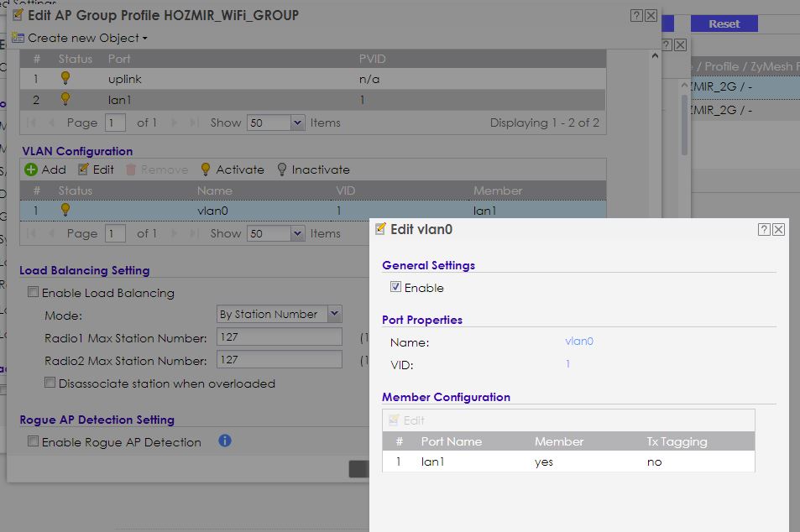The image size is (800, 532).
Task: Select the lan1 row in port table
Action: (313, 100)
